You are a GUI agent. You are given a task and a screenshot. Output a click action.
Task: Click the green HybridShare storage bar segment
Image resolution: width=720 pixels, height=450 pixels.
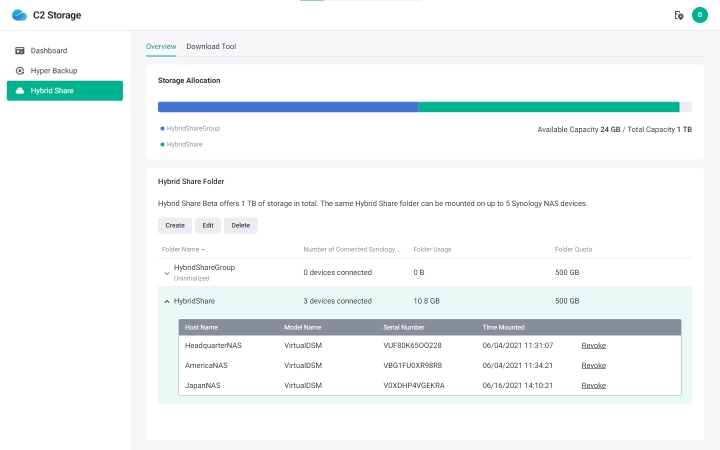[x=549, y=107]
